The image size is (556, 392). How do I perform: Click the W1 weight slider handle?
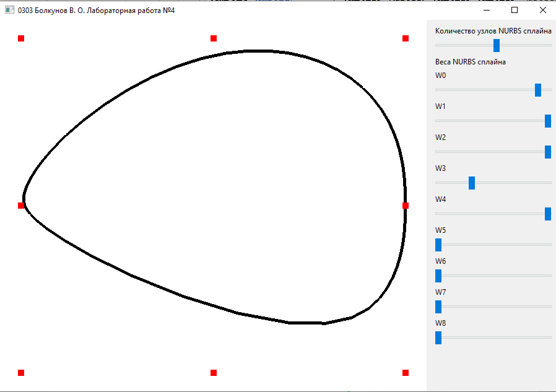tap(548, 121)
